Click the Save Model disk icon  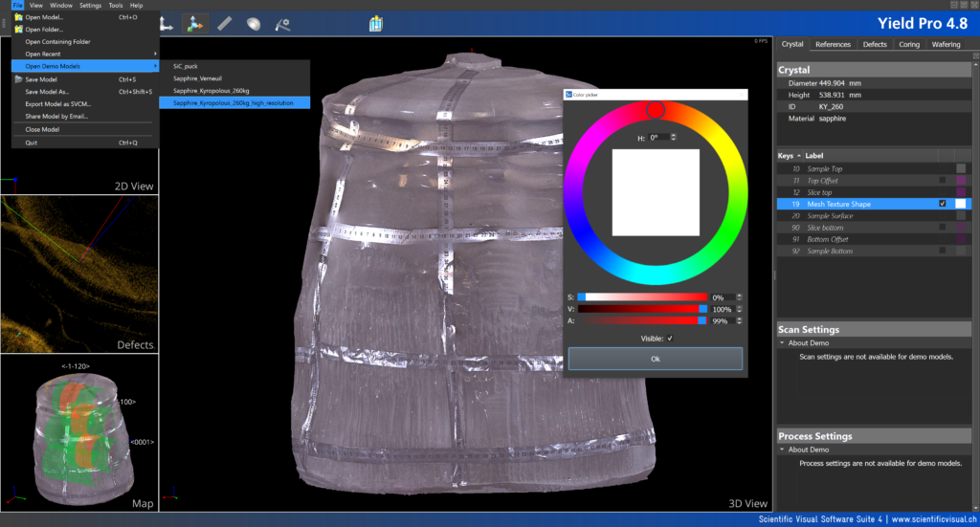tap(18, 79)
